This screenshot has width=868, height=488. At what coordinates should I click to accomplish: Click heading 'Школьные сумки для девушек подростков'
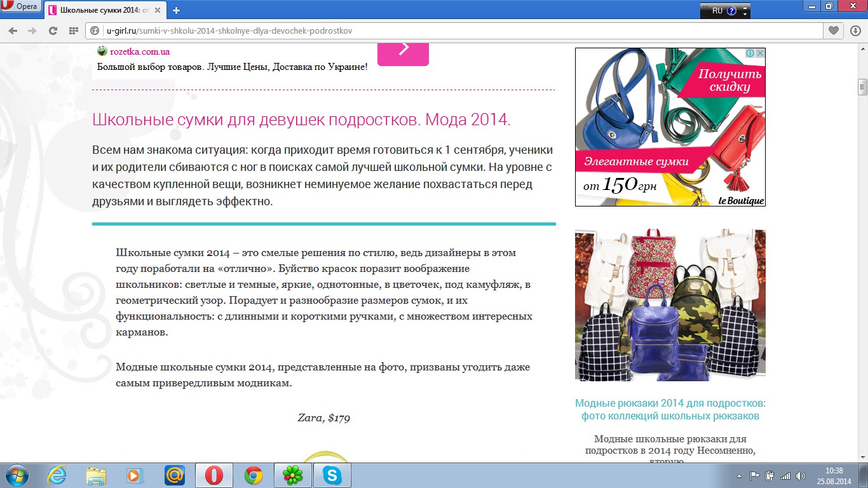click(301, 119)
